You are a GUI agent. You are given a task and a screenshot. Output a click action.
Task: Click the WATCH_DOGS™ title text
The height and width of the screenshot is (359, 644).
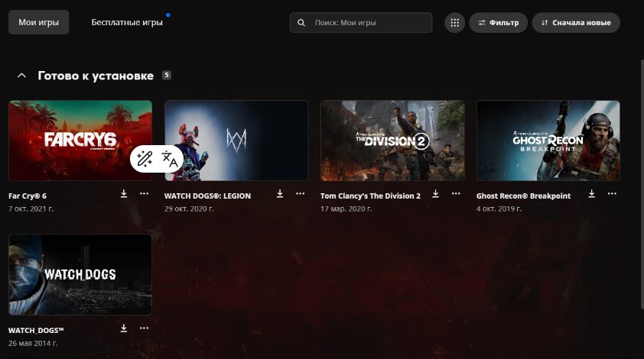tap(36, 330)
